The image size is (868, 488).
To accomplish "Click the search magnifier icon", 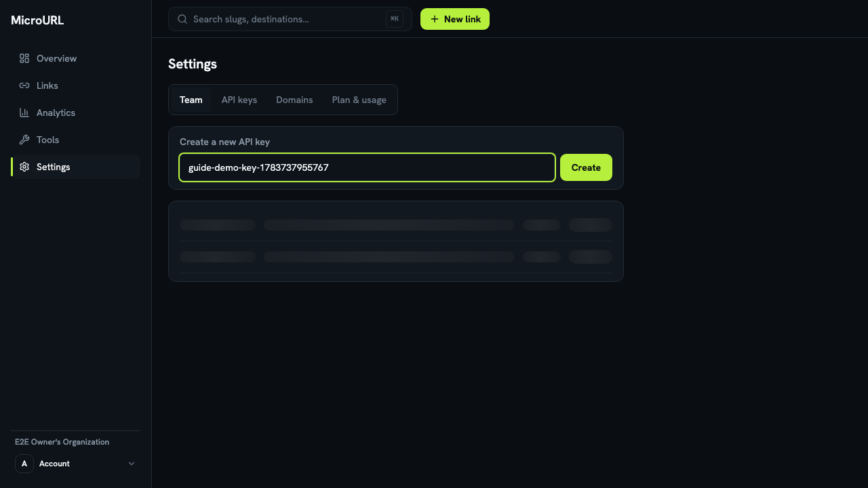I will click(x=182, y=19).
